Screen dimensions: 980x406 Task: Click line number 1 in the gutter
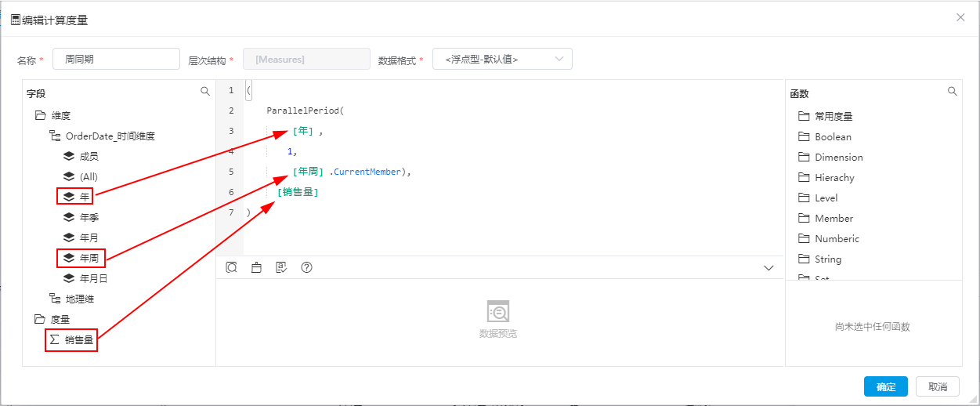coord(230,90)
